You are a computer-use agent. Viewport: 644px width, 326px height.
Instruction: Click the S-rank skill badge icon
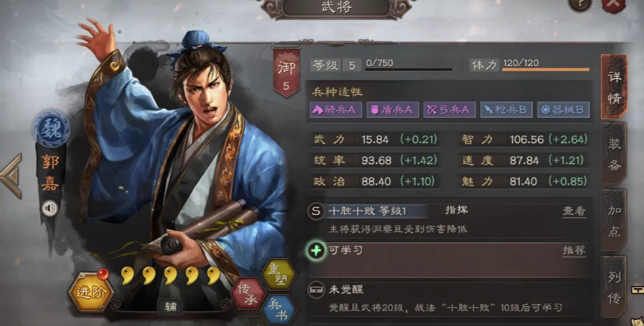(316, 212)
